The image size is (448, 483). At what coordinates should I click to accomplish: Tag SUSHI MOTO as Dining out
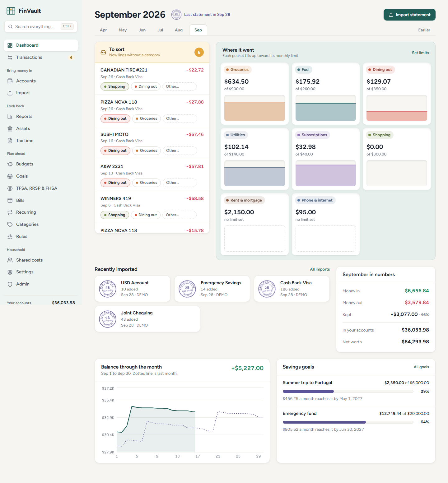(115, 151)
